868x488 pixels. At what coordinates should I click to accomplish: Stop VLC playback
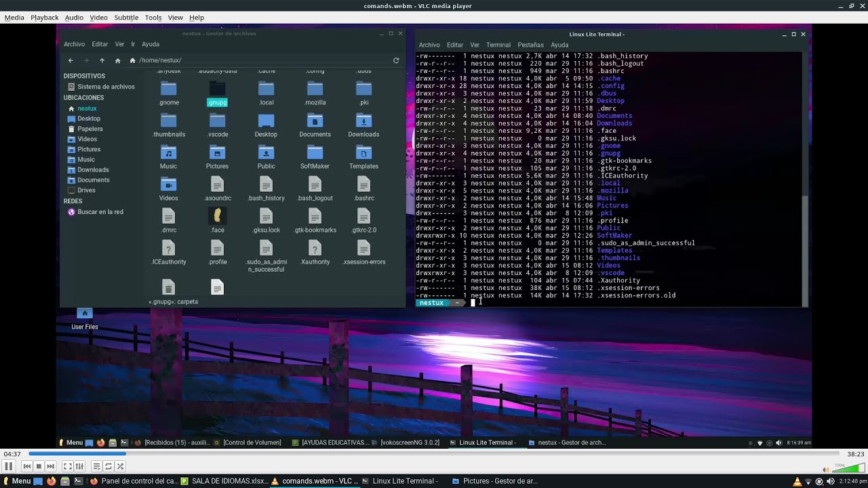(39, 466)
